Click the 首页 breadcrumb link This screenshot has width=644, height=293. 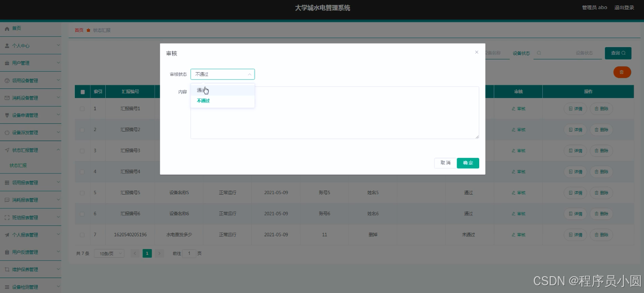click(79, 30)
